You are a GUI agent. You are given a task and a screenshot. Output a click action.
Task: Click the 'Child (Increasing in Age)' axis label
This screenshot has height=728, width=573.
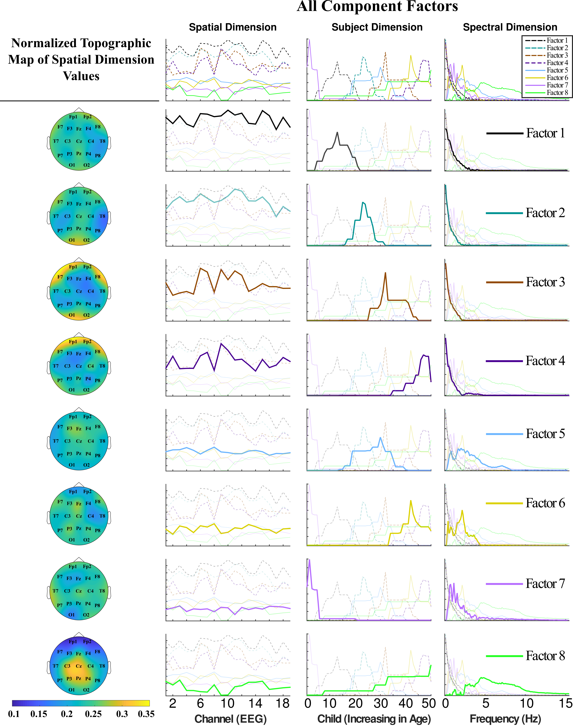374,719
